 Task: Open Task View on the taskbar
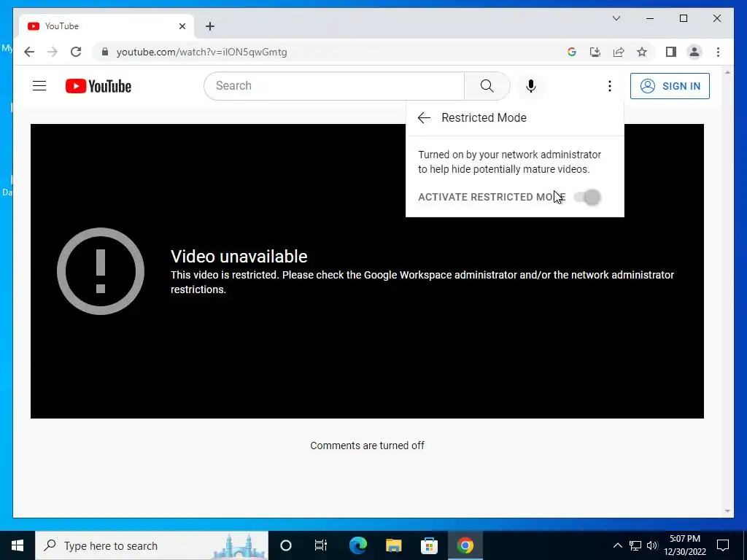click(321, 545)
